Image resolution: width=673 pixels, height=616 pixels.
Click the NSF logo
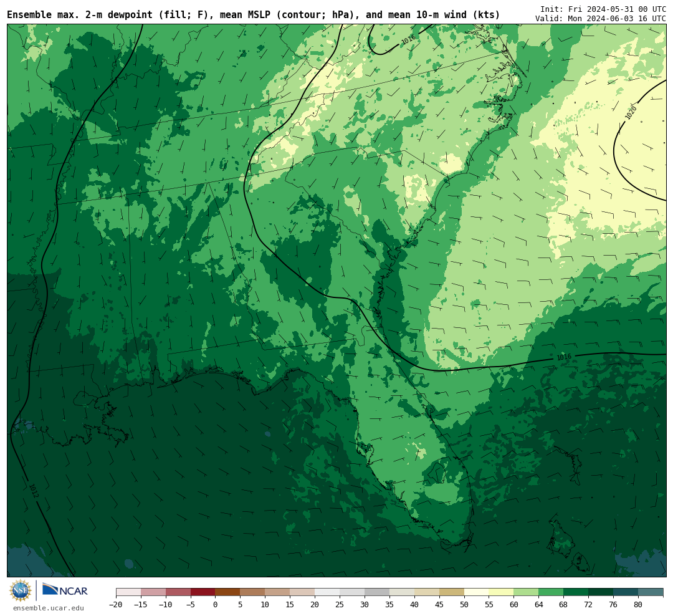pos(21,590)
